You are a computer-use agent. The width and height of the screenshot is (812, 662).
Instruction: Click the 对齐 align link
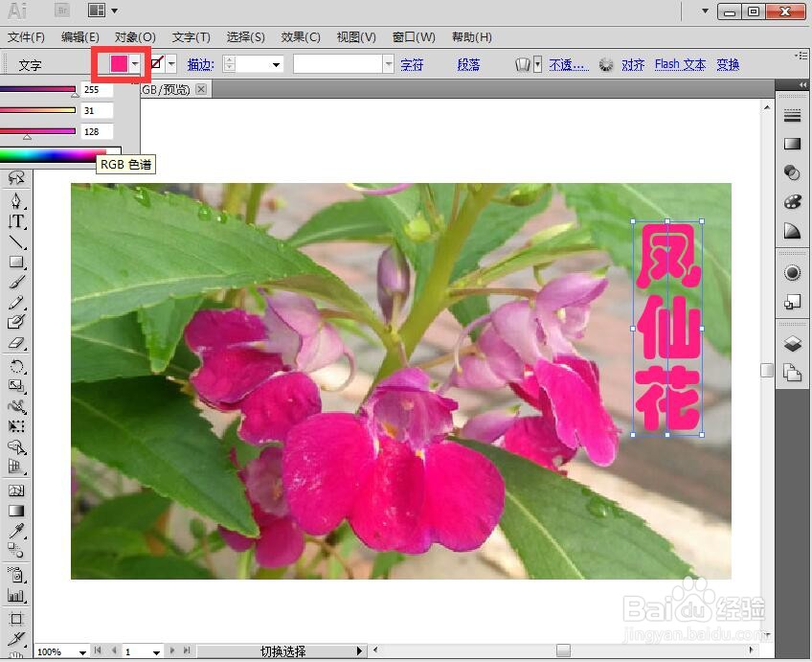(x=633, y=65)
